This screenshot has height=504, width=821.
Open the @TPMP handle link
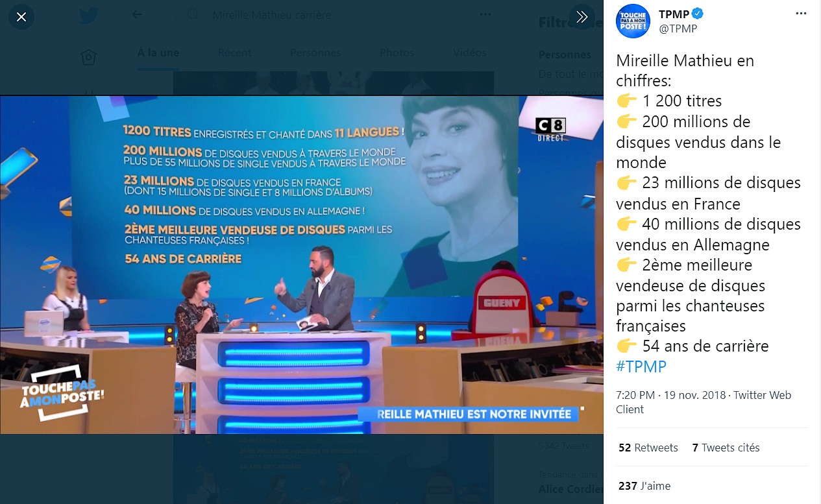678,29
